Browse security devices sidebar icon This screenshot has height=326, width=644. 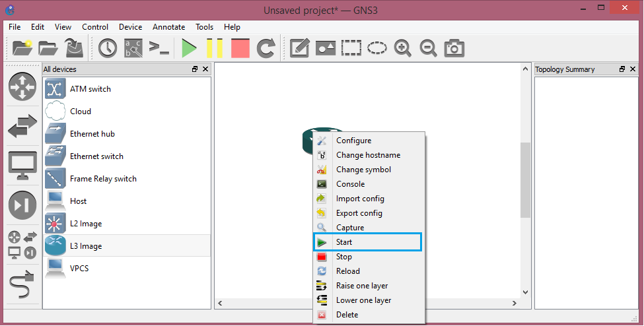[x=22, y=205]
